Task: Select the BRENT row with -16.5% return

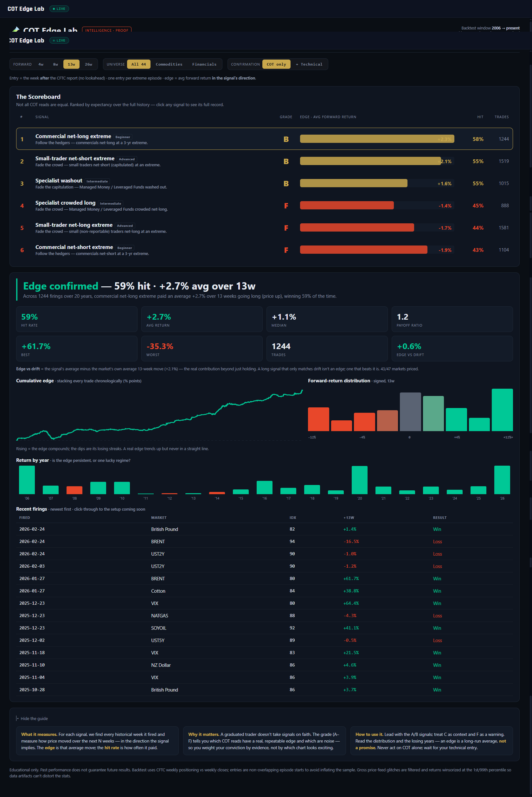Action: 264,542
